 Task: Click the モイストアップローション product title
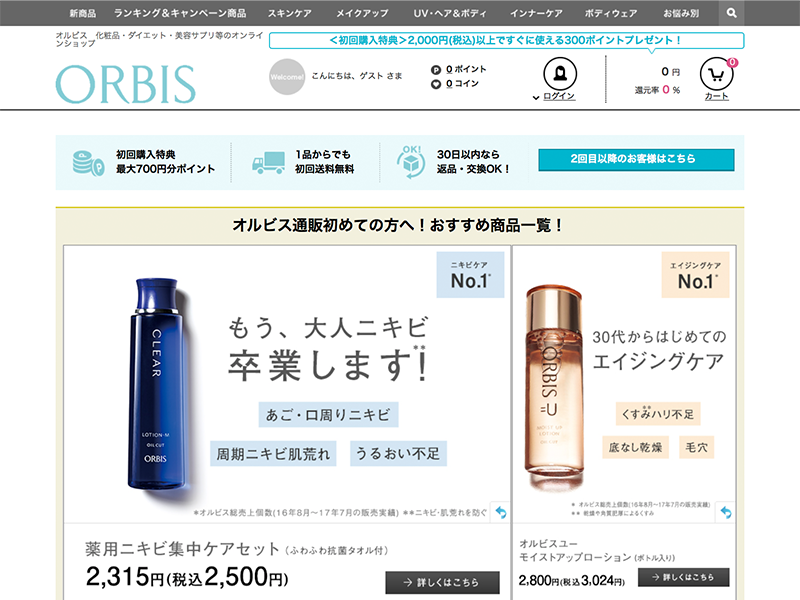(575, 557)
